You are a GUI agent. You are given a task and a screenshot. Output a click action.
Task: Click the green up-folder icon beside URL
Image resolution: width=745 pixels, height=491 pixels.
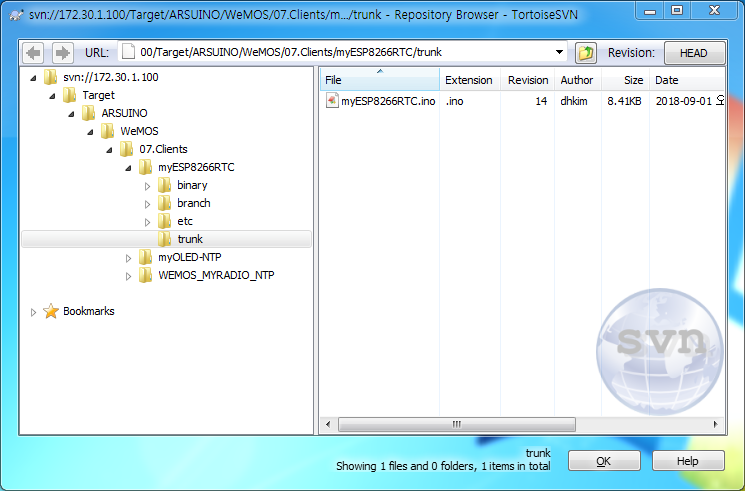click(x=586, y=53)
